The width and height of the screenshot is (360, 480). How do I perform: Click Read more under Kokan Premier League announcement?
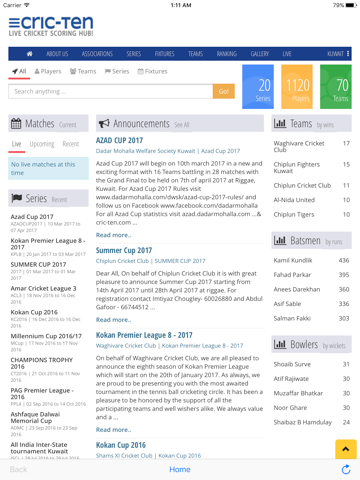(x=113, y=430)
